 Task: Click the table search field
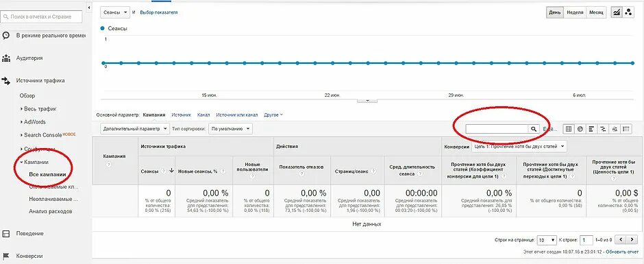[x=497, y=129]
